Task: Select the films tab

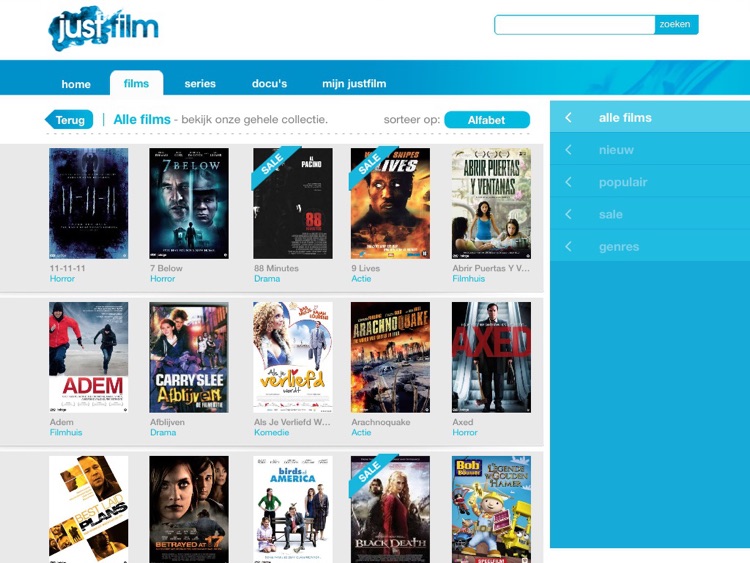Action: coord(136,83)
